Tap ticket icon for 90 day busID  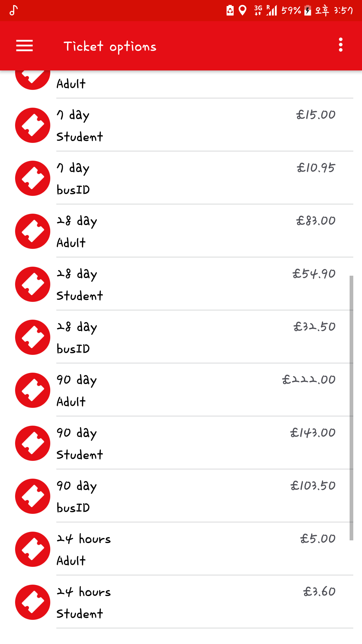pos(33,496)
